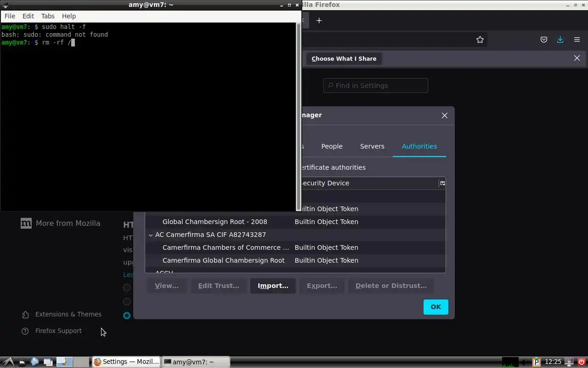Click the terminal window vertical scrollbar
588x368 pixels.
point(299,117)
